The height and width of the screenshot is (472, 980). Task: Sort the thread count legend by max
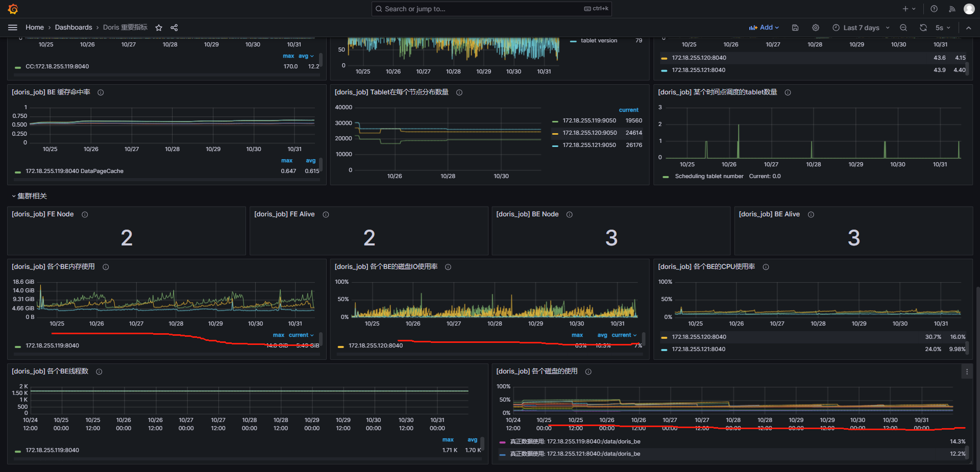448,440
